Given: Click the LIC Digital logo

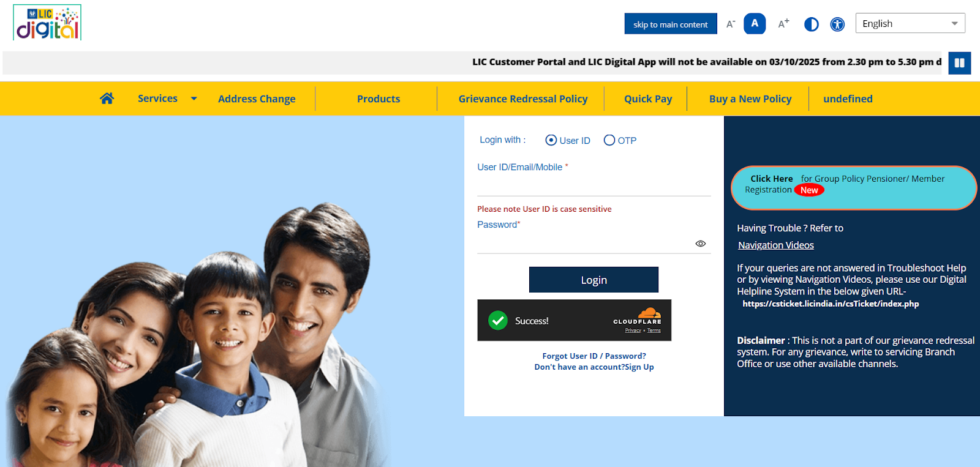Looking at the screenshot, I should pyautogui.click(x=47, y=23).
